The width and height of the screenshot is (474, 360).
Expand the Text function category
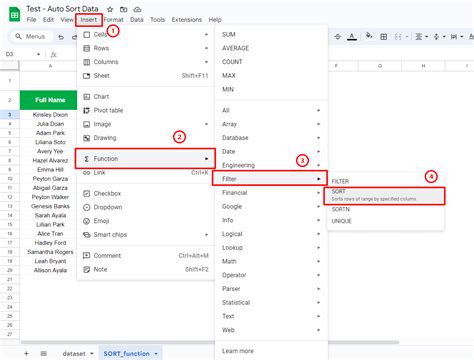[272, 316]
